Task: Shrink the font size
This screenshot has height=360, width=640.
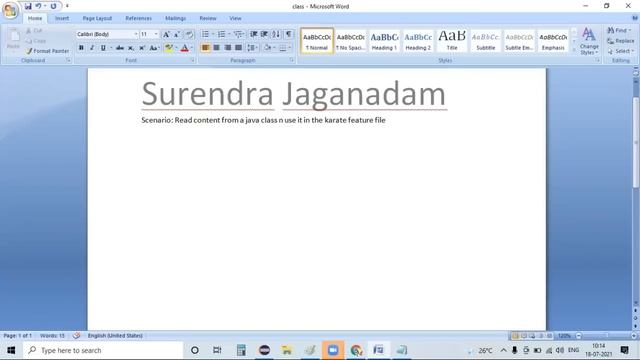Action: [177, 34]
